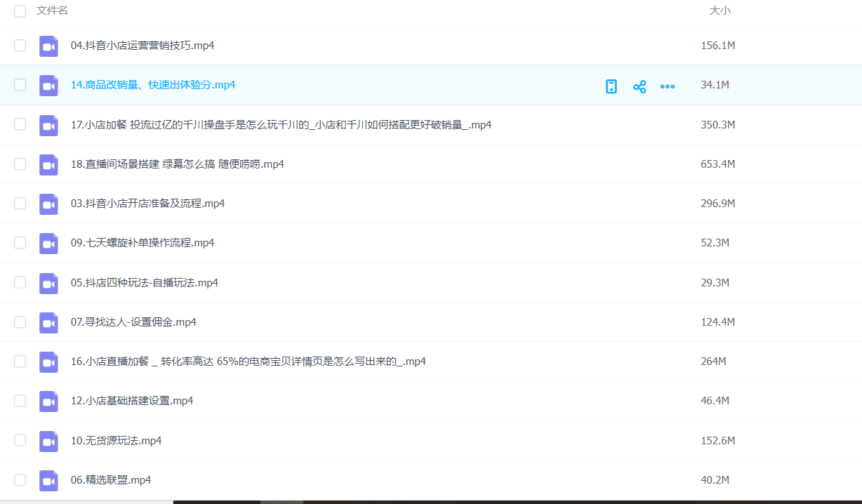The height and width of the screenshot is (504, 862).
Task: Check the box for 10.无货源玩法.mp4
Action: coord(20,441)
